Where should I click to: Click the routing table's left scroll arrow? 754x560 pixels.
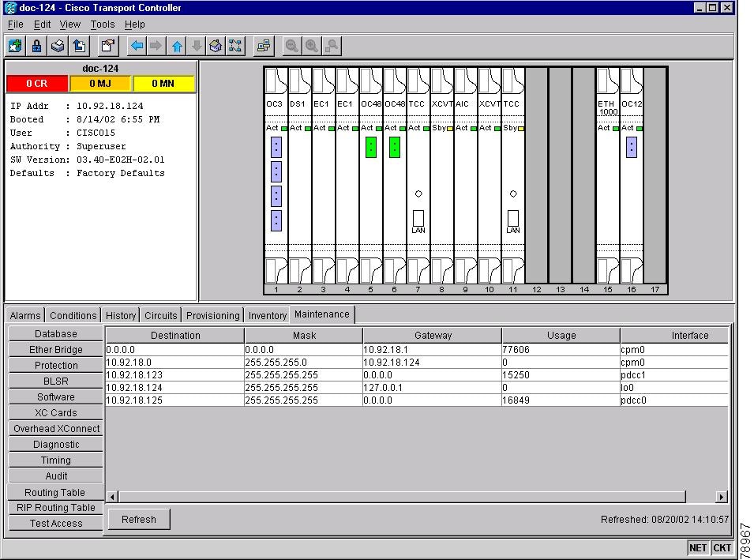pyautogui.click(x=112, y=497)
